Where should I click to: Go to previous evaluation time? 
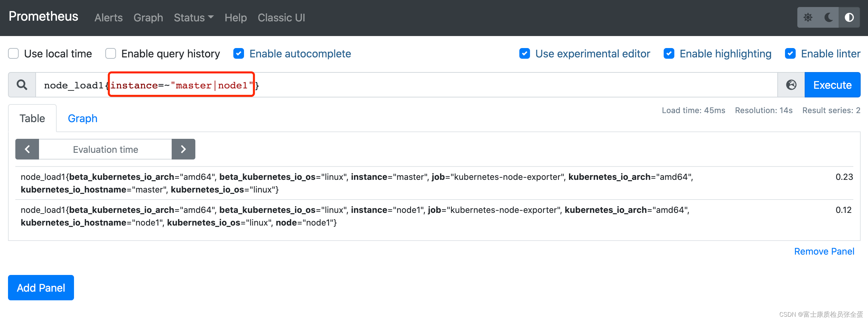[x=27, y=149]
